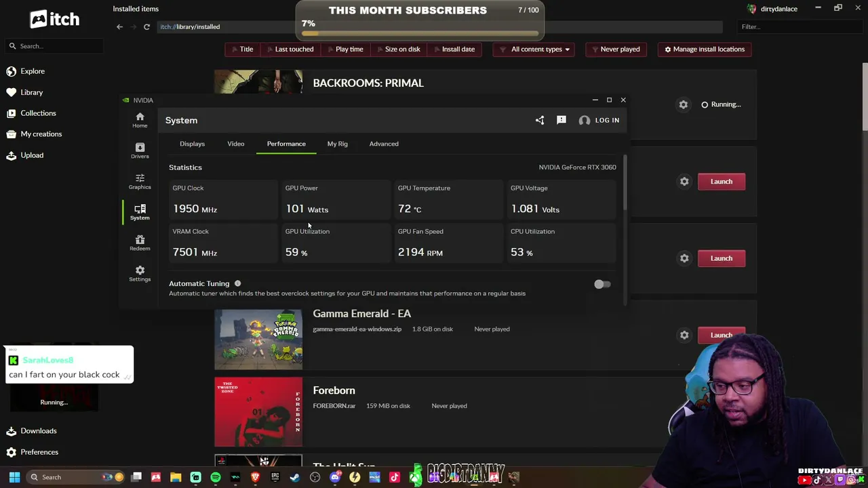Select the System section in NVIDIA sidebar
This screenshot has width=868, height=488.
[x=140, y=212]
